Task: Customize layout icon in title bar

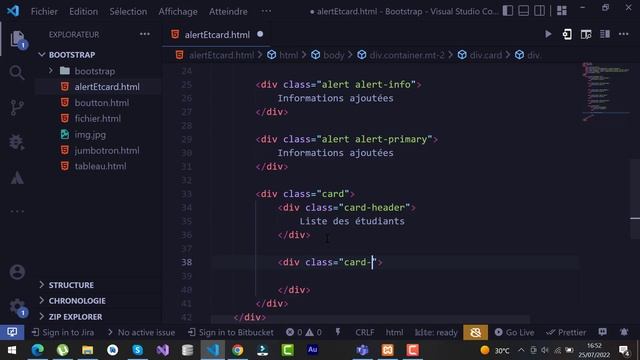Action: point(562,11)
